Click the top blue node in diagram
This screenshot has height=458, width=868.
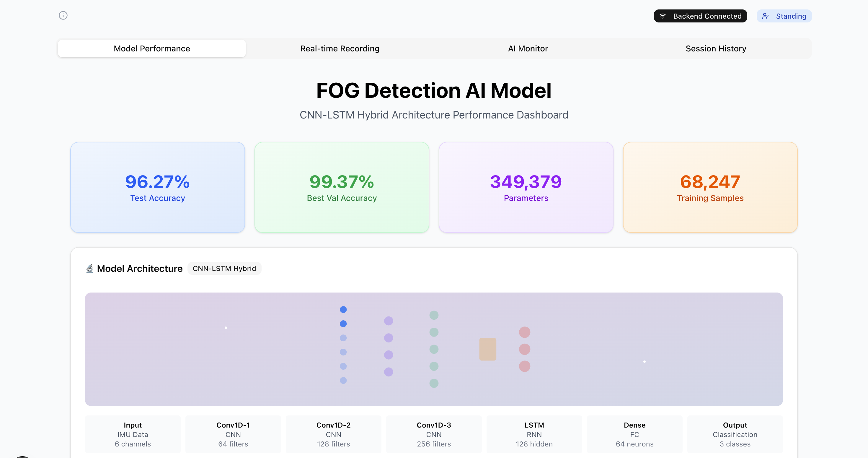pos(343,310)
